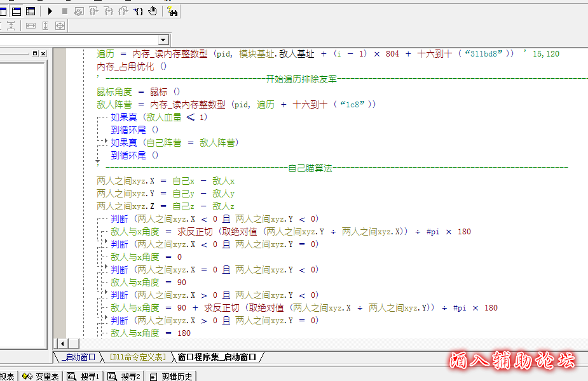This screenshot has width=588, height=381.
Task: Switch to the _启动窗口 tab
Action: [78, 358]
